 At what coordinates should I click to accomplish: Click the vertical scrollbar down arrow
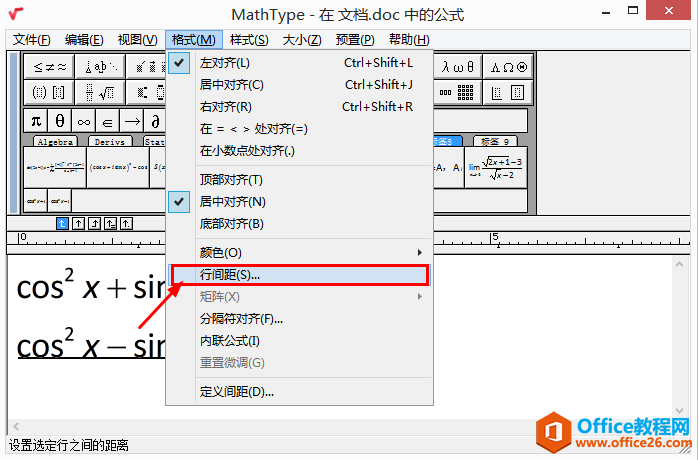(679, 411)
